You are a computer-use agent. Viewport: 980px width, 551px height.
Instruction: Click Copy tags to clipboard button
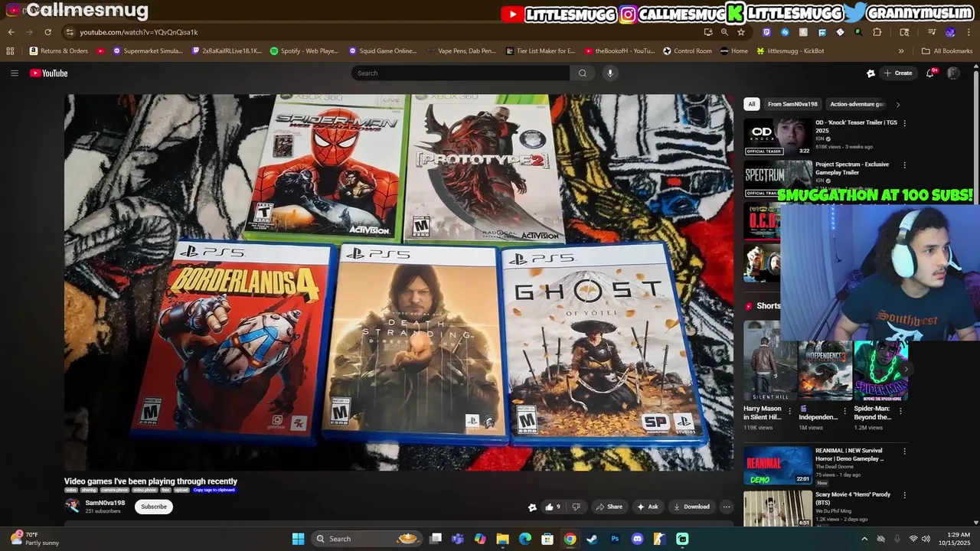tap(214, 490)
